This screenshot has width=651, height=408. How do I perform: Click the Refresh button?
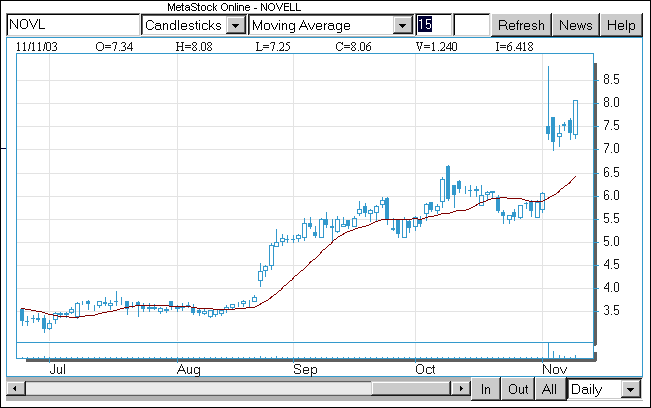(x=521, y=25)
